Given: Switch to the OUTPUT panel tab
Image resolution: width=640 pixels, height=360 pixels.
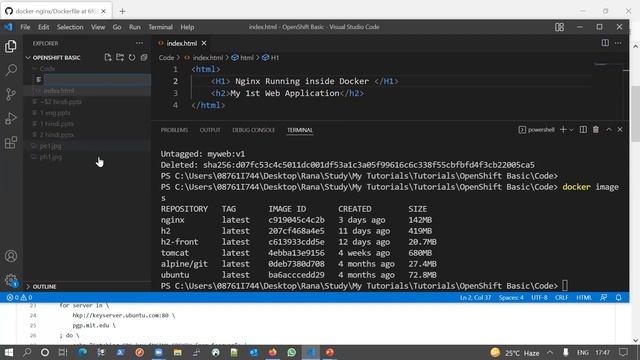Looking at the screenshot, I should coord(210,130).
